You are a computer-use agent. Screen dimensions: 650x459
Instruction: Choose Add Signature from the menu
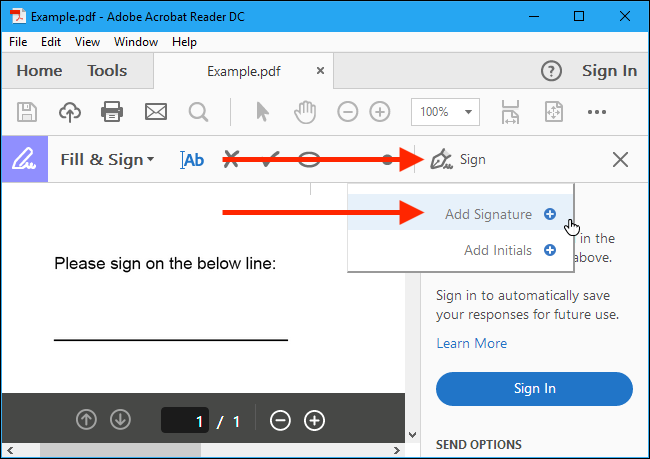pos(490,214)
